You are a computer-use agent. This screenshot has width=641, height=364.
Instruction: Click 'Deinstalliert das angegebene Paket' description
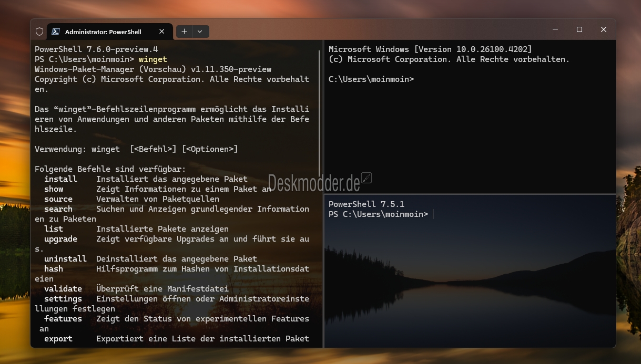pos(177,259)
